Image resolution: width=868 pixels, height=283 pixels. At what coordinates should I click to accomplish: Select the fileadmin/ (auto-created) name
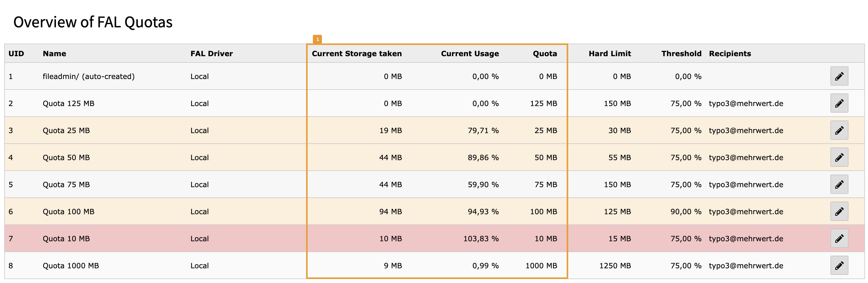tap(89, 77)
